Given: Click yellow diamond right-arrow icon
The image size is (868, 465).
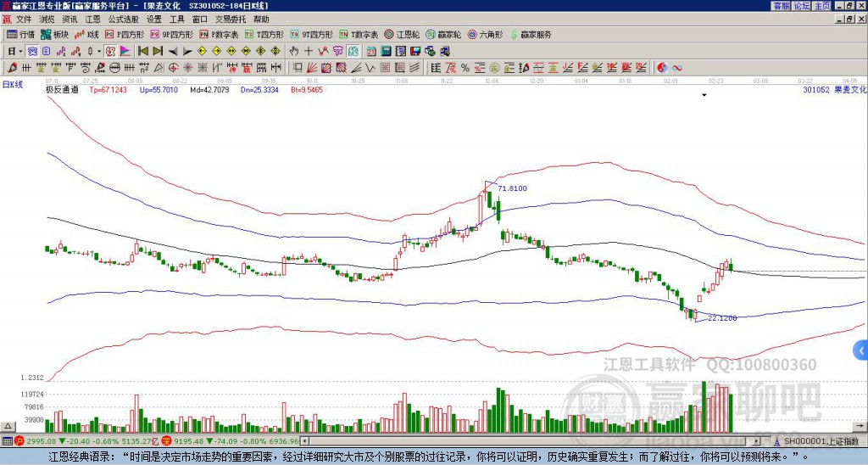Looking at the screenshot, I should (x=216, y=52).
